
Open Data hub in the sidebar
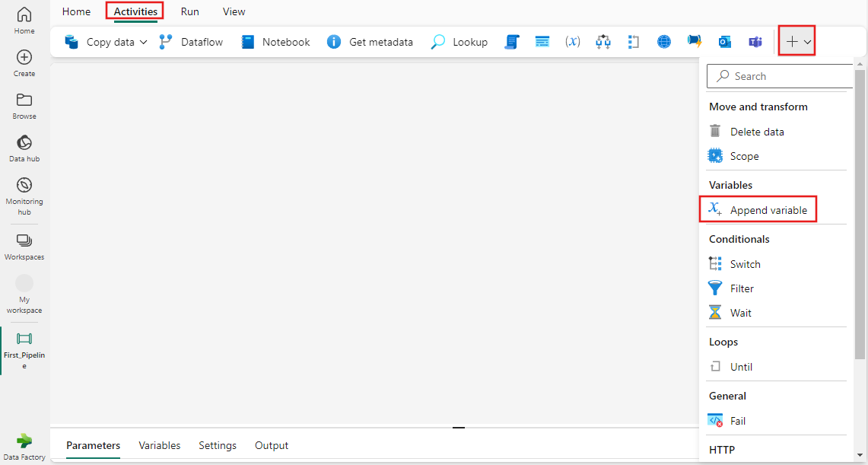pyautogui.click(x=24, y=148)
